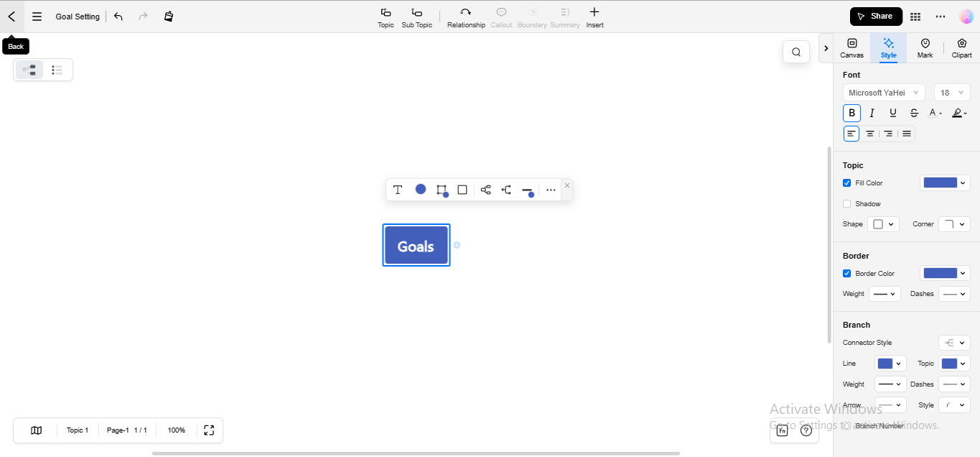Viewport: 980px width, 457px height.
Task: Toggle fullscreen mode from the status bar
Action: pos(209,430)
